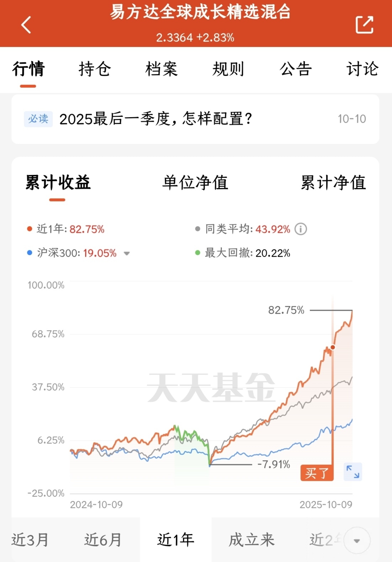This screenshot has width=392, height=562.
Task: Switch to 持仓 tab
Action: [x=95, y=69]
